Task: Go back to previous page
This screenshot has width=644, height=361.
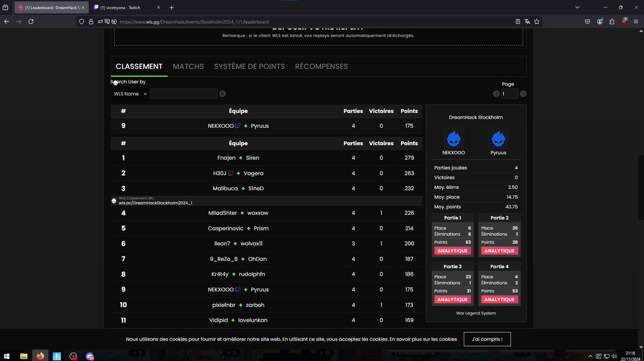Action: coord(6,21)
